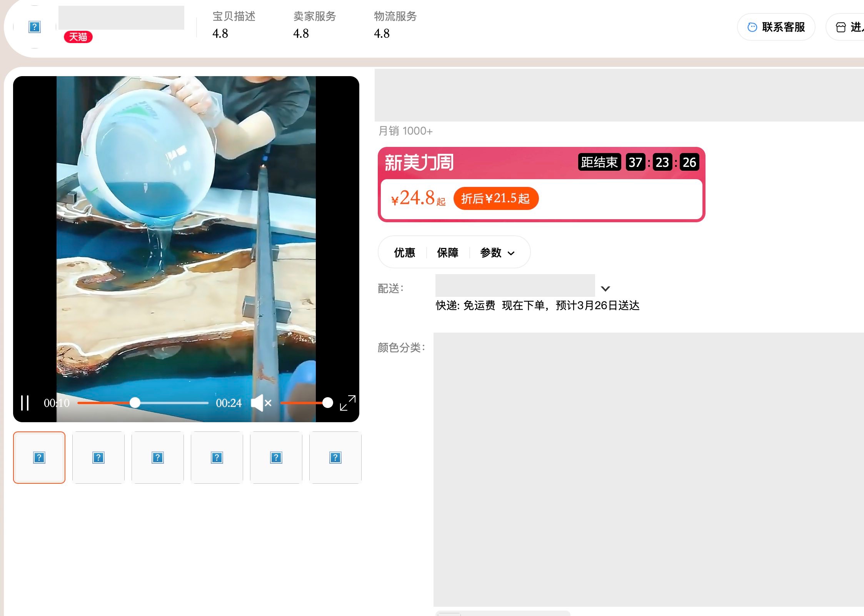Select the sixth product thumbnail
Image resolution: width=864 pixels, height=616 pixels.
pos(335,458)
